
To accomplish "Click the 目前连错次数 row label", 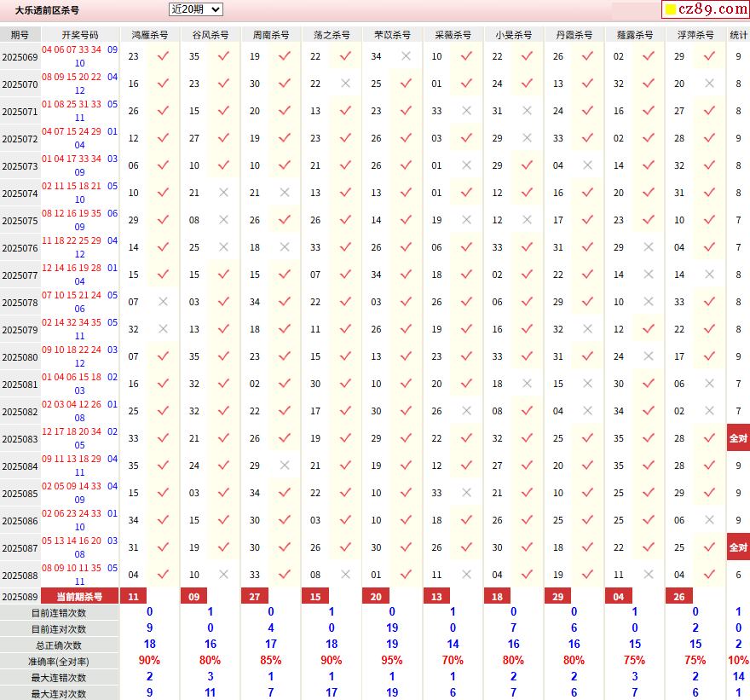I will (x=59, y=613).
